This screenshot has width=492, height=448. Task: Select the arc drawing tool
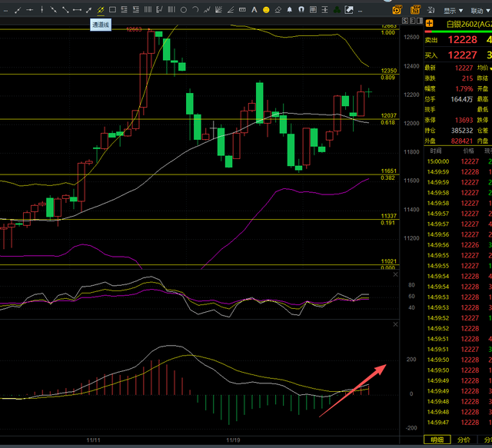tap(195, 10)
